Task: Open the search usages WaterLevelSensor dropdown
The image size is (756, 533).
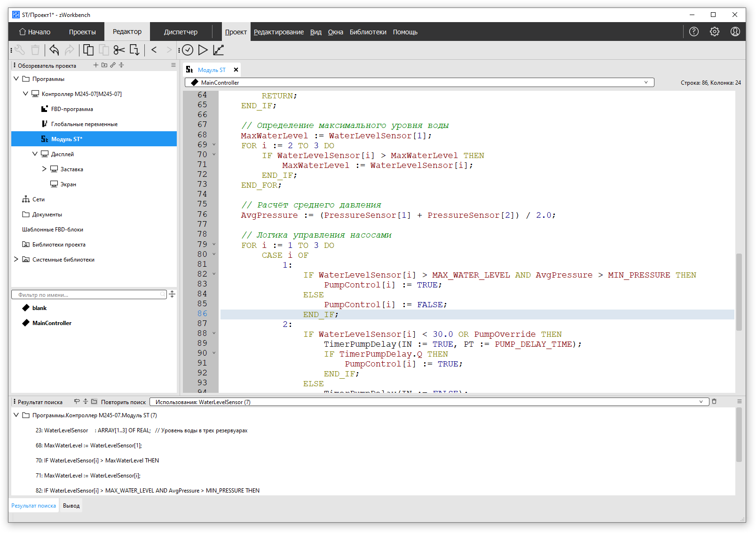Action: 429,402
